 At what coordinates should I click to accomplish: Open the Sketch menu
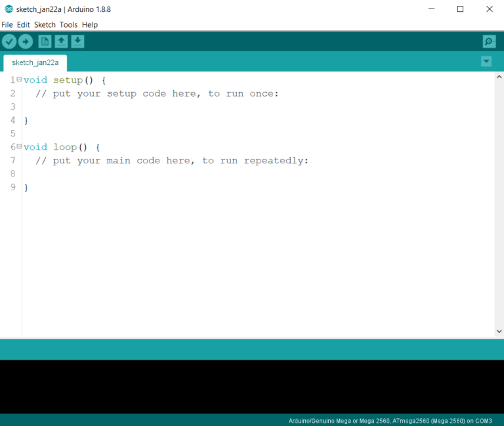click(x=45, y=25)
